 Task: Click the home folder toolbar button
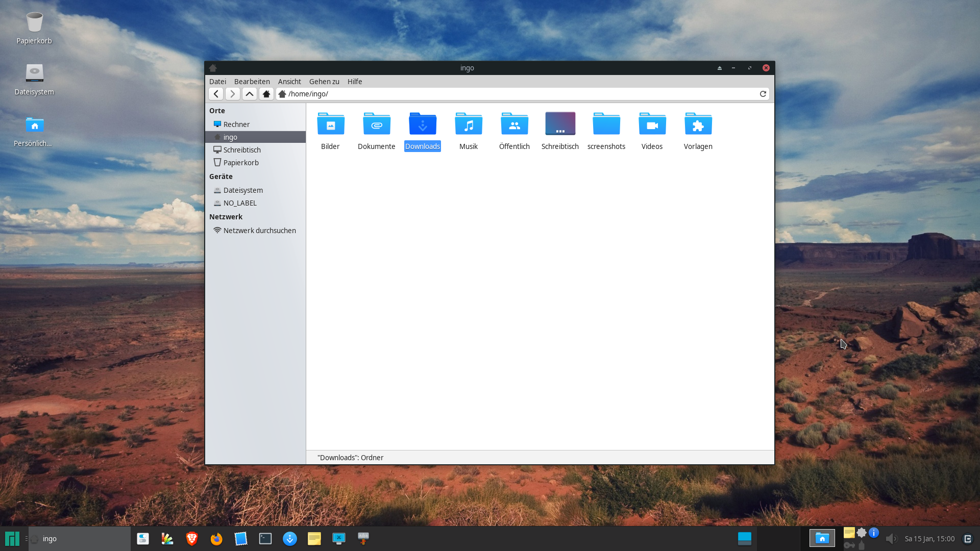click(266, 94)
